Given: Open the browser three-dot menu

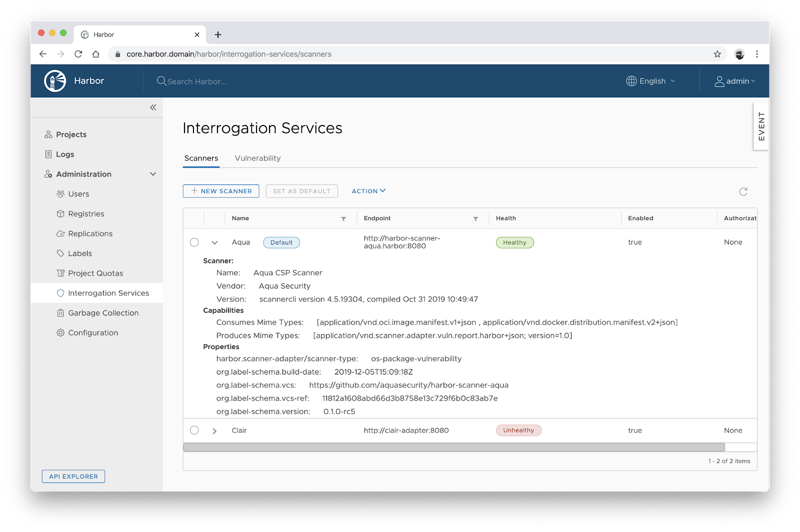Looking at the screenshot, I should [756, 54].
